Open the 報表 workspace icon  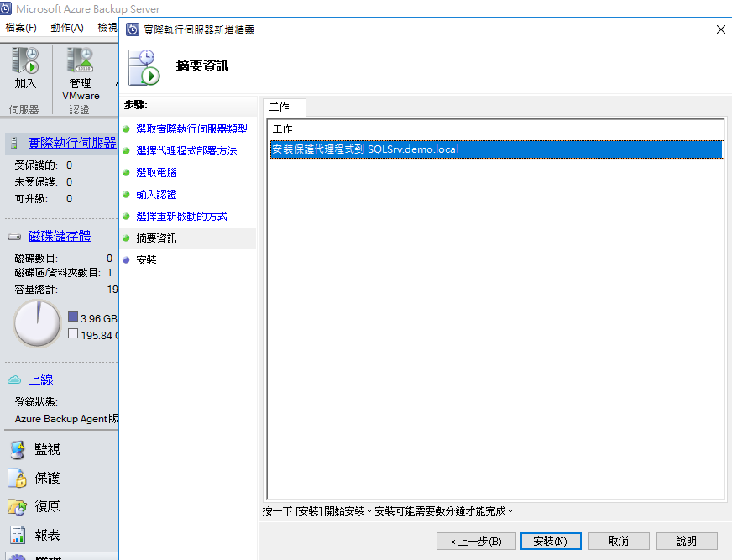coord(18,536)
